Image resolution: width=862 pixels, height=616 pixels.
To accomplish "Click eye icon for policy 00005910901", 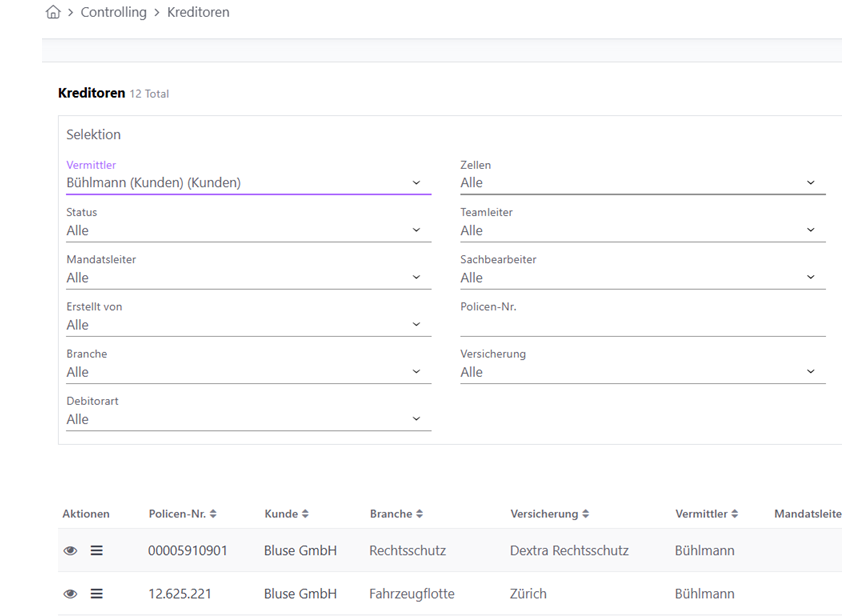I will (70, 551).
